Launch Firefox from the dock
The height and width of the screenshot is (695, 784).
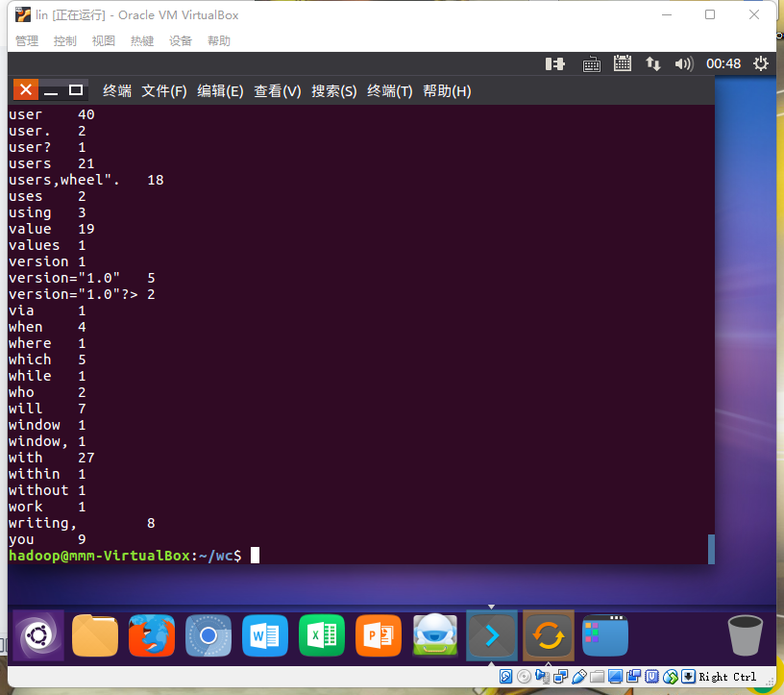click(152, 635)
